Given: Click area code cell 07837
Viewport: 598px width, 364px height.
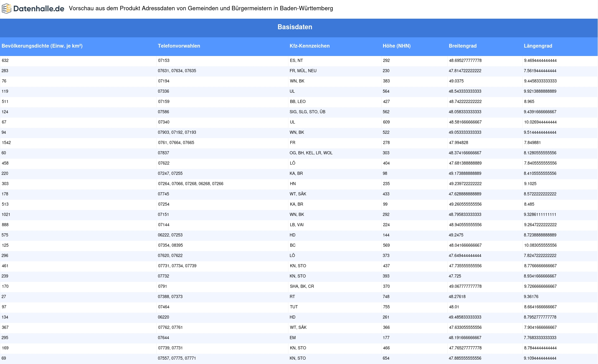Looking at the screenshot, I should pos(164,153).
